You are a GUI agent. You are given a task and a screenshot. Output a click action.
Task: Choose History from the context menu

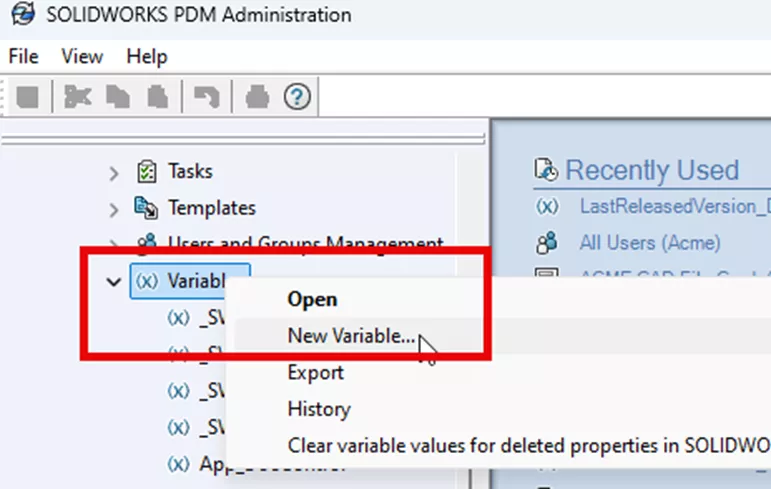point(319,409)
